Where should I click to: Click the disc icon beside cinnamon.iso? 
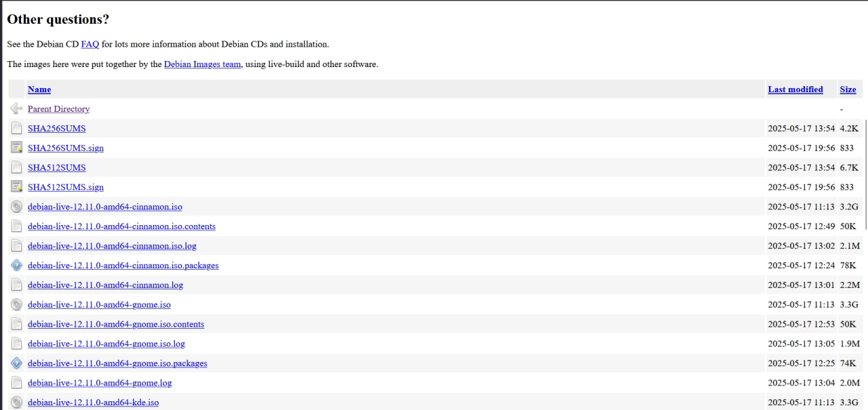[16, 207]
